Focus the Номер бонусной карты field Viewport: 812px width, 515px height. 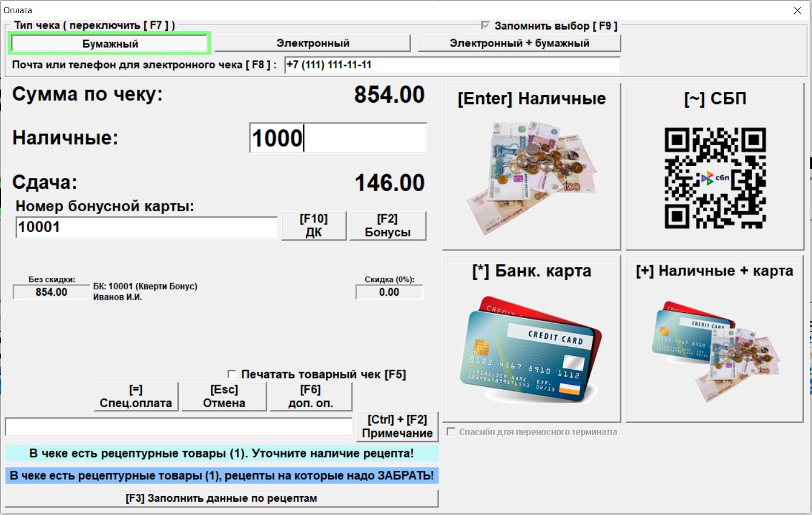145,228
